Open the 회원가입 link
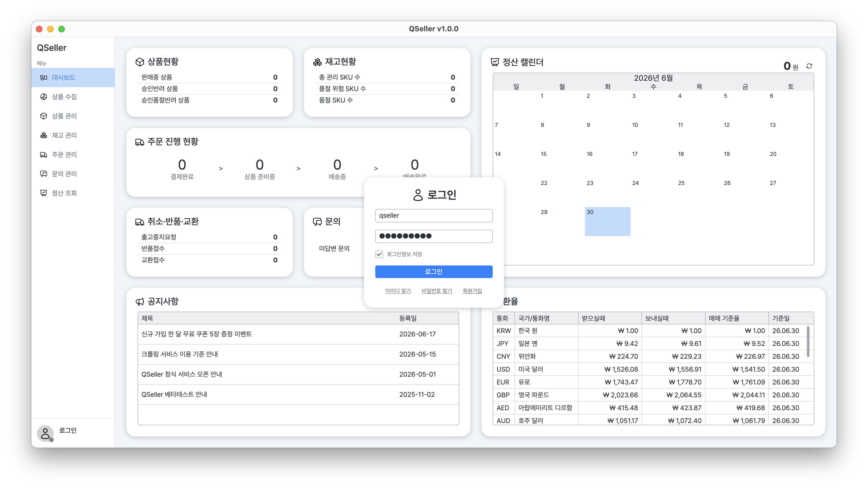This screenshot has height=489, width=868. (472, 291)
